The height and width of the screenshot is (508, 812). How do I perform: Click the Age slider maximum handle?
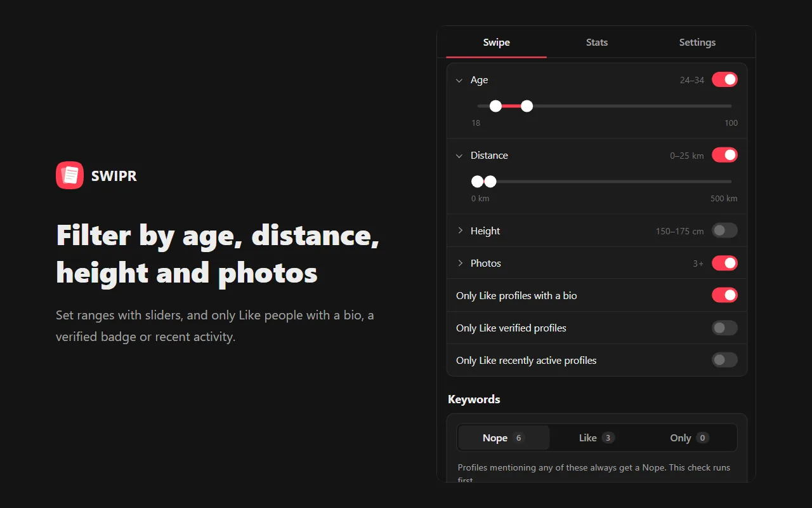527,106
